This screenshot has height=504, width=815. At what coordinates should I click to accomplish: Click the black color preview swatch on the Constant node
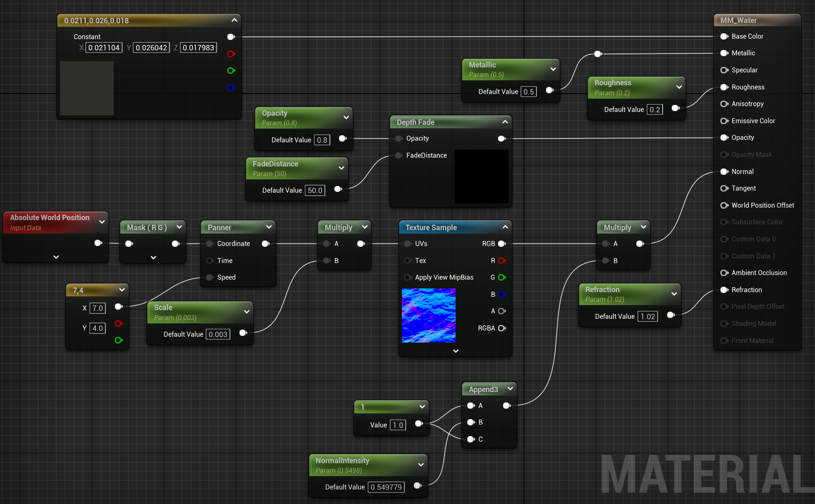[x=86, y=88]
